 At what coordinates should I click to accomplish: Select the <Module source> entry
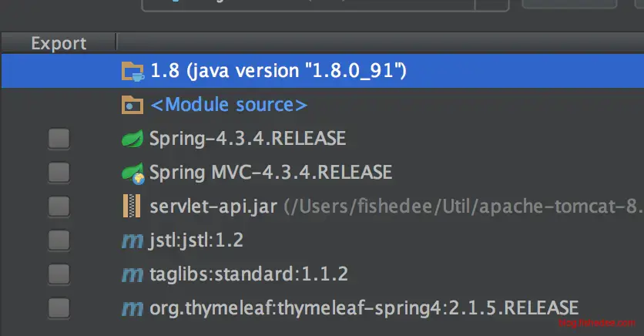(x=228, y=105)
